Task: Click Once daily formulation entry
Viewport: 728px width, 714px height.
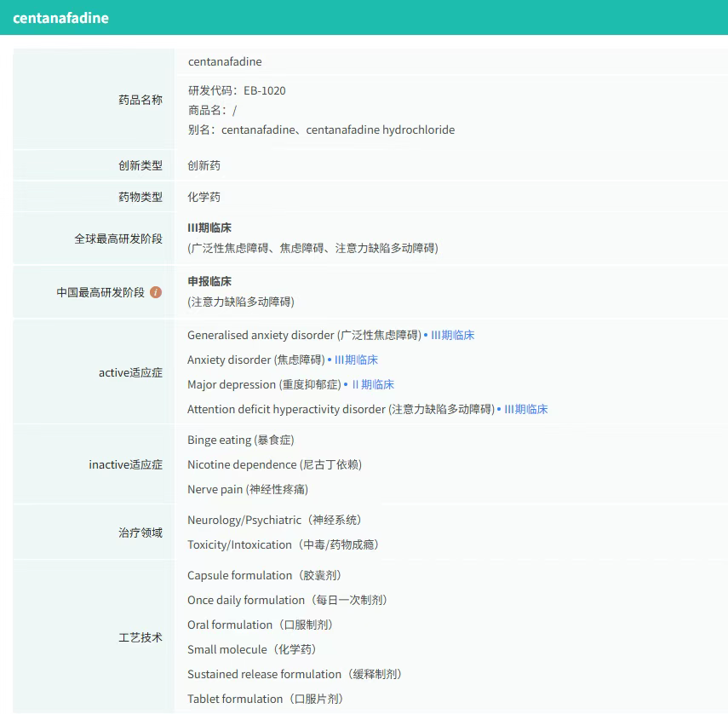Action: tap(287, 601)
